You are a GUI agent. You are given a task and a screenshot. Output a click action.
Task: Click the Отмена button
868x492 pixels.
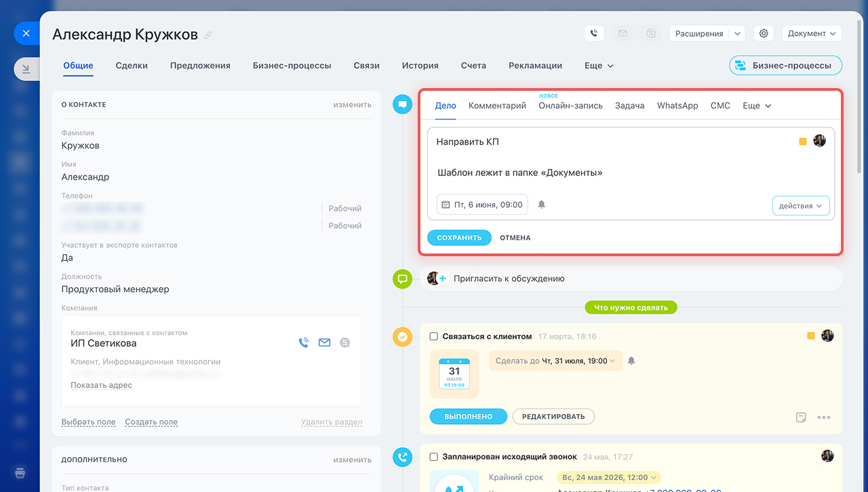[x=515, y=238]
